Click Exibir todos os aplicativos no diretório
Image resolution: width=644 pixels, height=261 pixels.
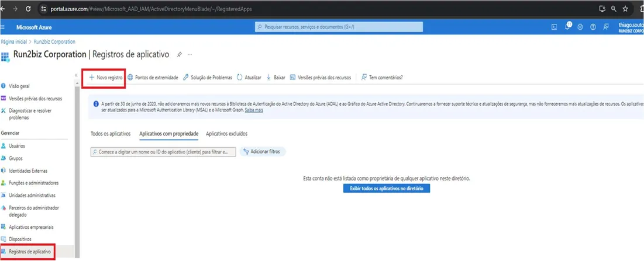[387, 189]
